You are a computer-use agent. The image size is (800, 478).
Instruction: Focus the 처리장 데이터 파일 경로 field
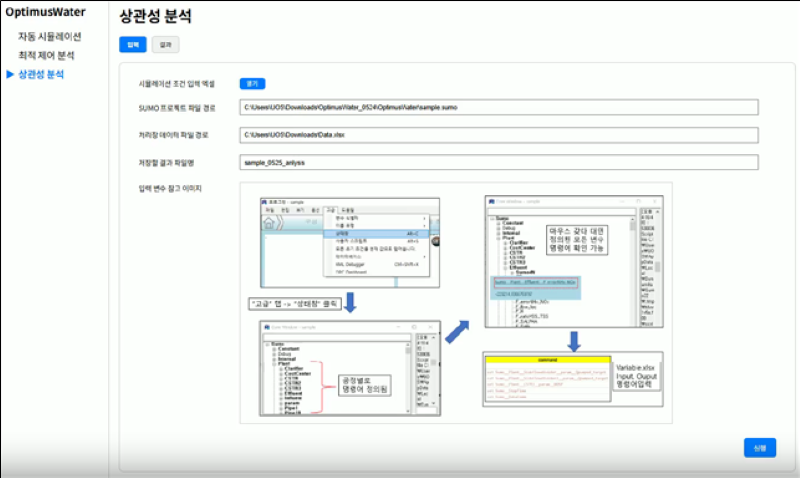(500, 134)
